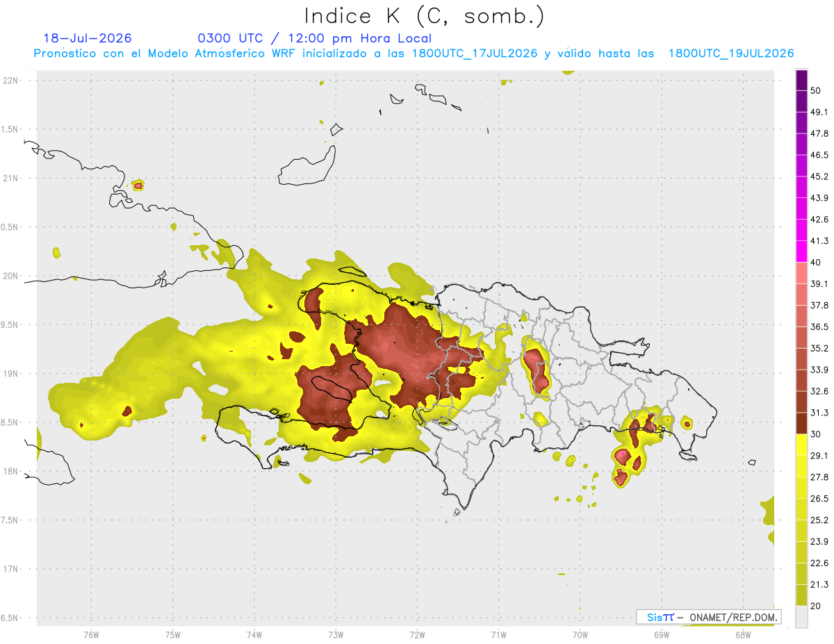
Task: Pick the "26.5" value on the color scale
Action: click(819, 499)
